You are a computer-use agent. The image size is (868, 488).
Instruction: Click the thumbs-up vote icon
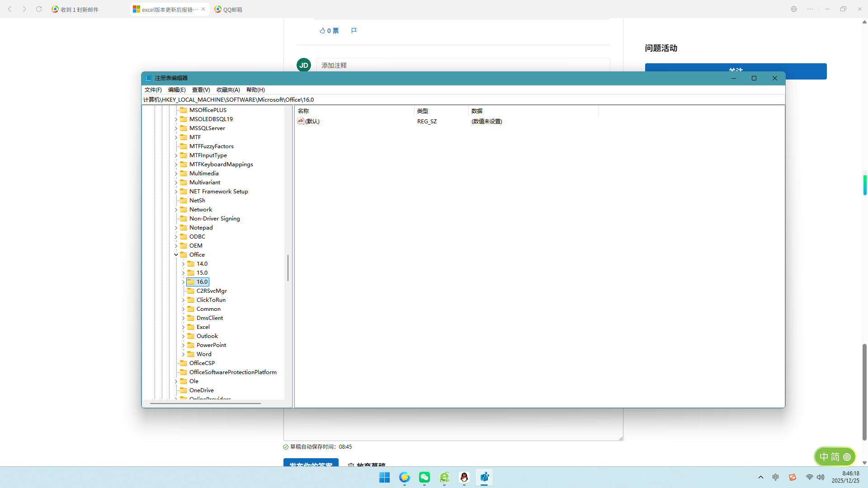point(322,31)
